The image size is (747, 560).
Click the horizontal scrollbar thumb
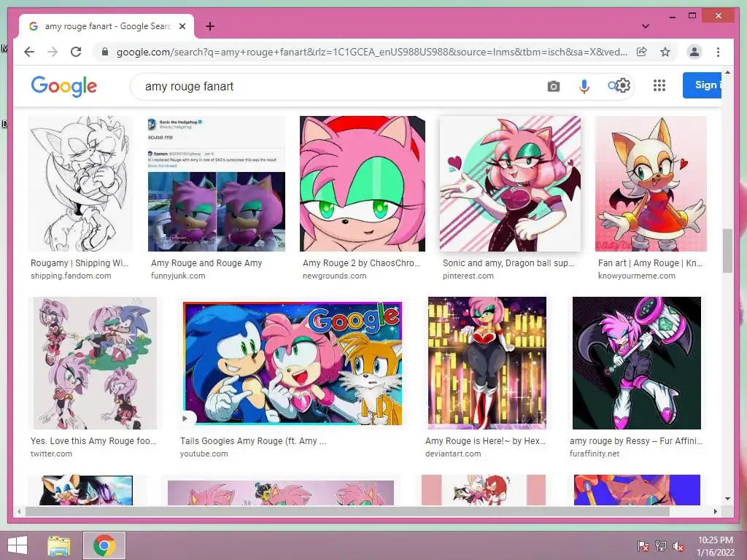[347, 511]
